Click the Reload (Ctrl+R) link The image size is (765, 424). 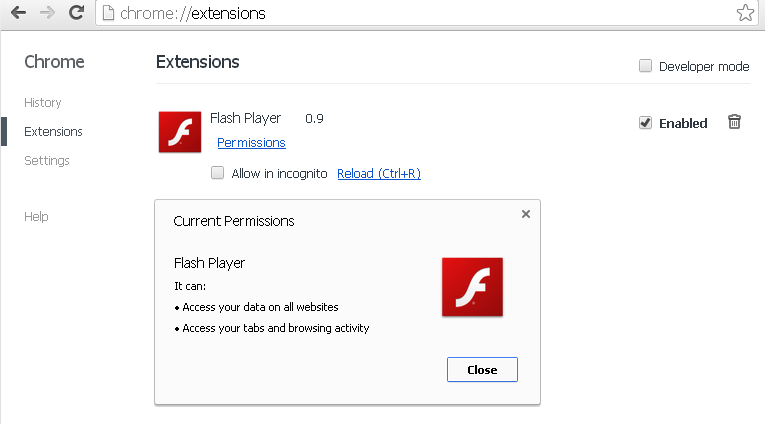click(x=379, y=173)
